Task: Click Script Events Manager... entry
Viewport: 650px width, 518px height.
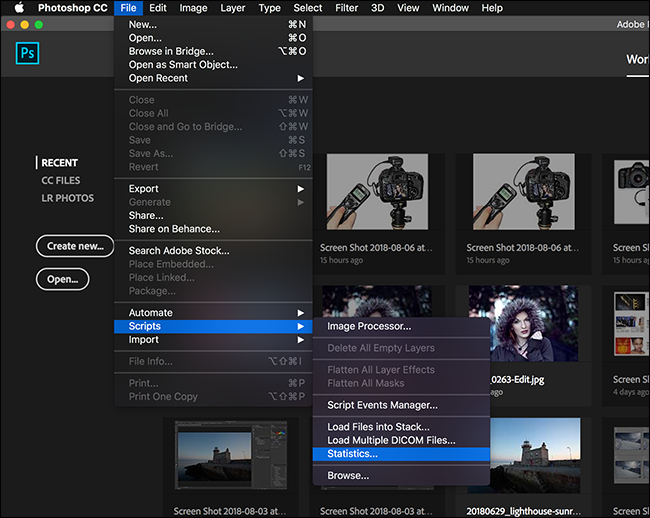Action: pyautogui.click(x=382, y=405)
